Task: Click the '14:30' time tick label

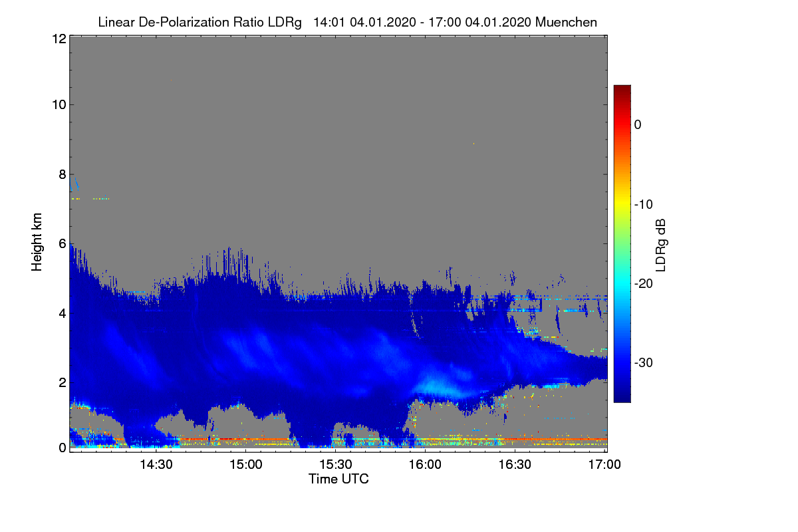Action: [x=156, y=465]
